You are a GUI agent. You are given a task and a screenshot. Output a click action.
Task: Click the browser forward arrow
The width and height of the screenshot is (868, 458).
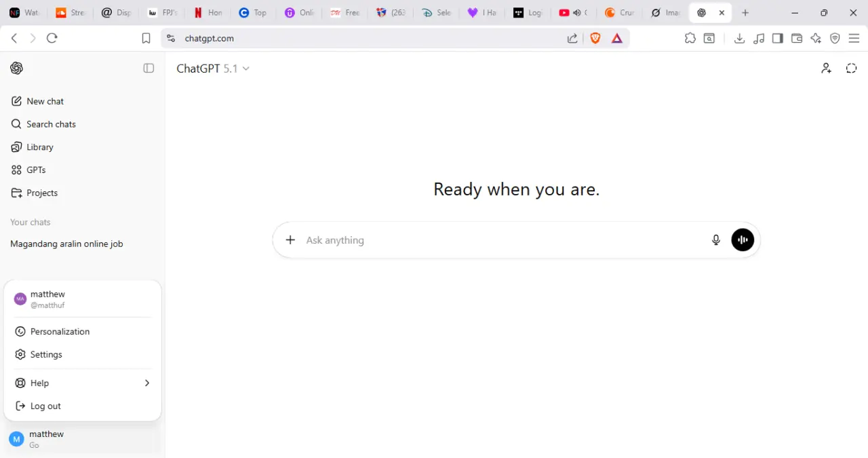[x=33, y=39]
